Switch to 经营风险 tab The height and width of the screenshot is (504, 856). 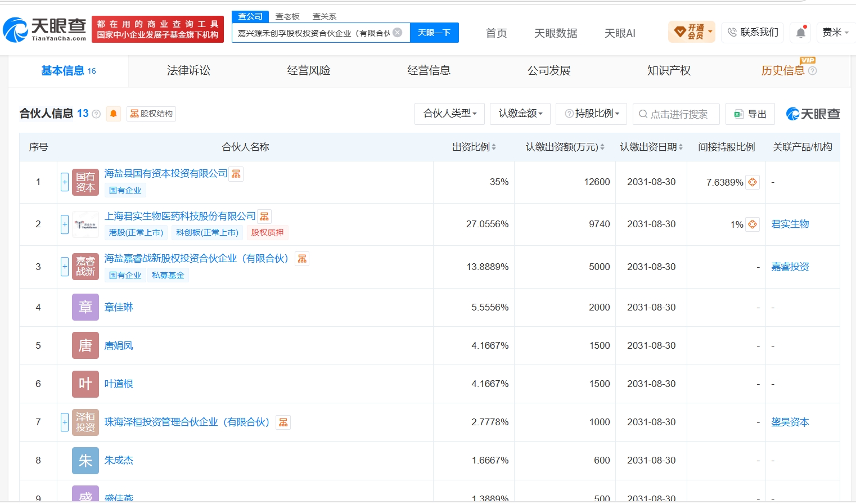click(309, 71)
